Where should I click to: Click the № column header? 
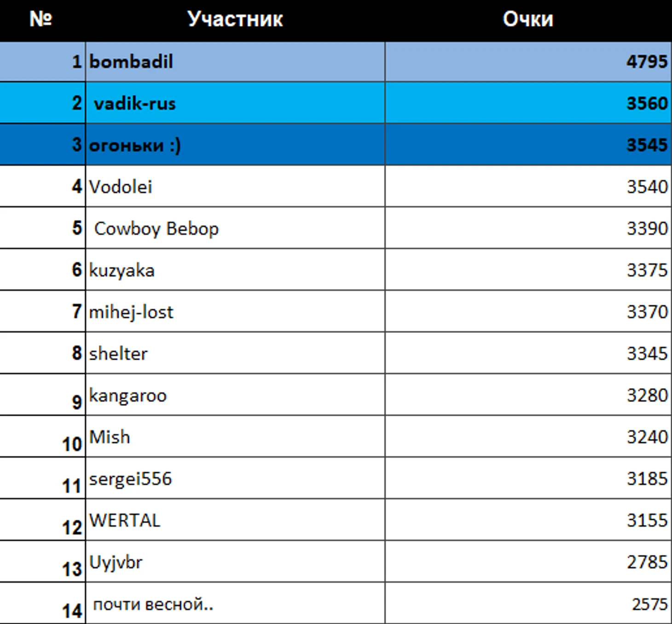coord(41,19)
